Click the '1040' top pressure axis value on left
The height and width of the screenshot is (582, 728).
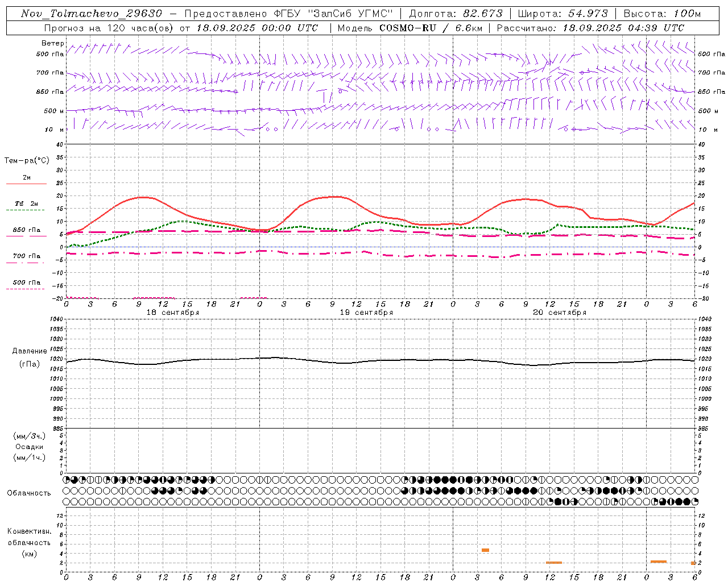(x=56, y=319)
